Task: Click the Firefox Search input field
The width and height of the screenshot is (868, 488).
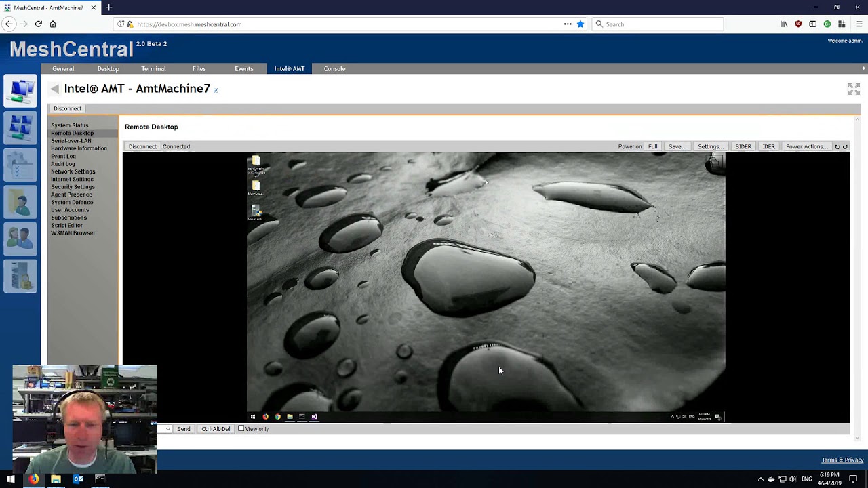Action: [657, 24]
